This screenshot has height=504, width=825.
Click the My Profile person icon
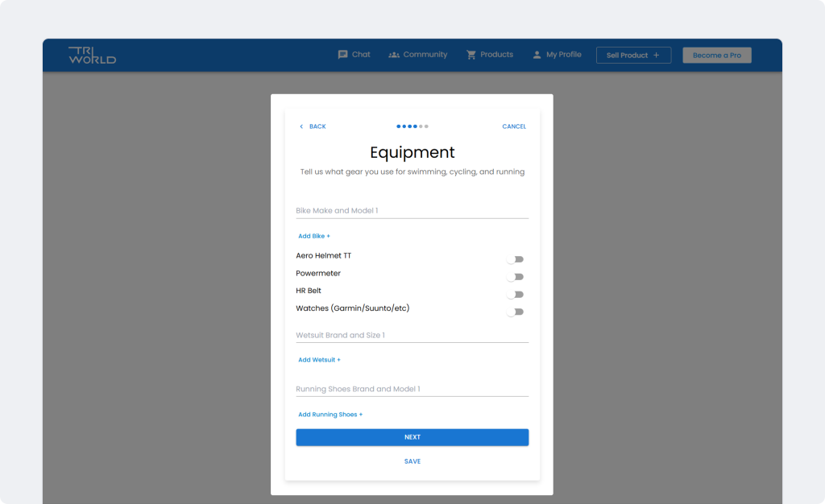coord(537,54)
